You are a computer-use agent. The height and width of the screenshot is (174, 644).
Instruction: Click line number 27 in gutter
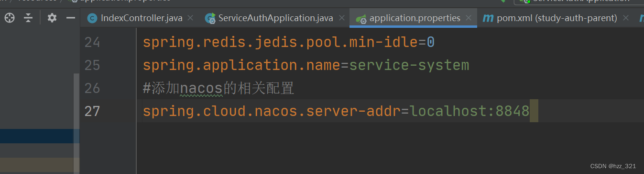pyautogui.click(x=92, y=111)
